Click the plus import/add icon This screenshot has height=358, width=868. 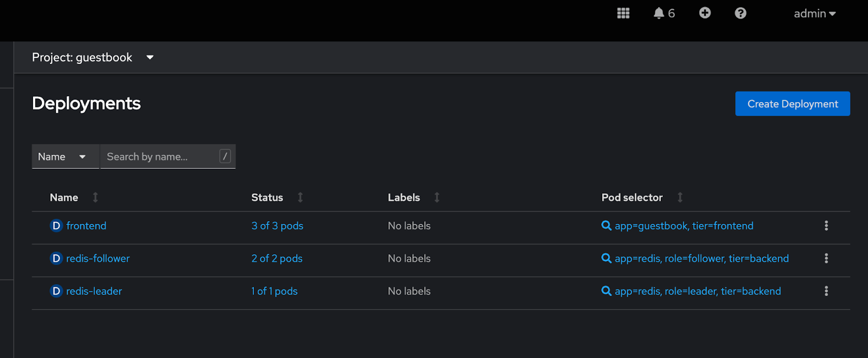(705, 13)
